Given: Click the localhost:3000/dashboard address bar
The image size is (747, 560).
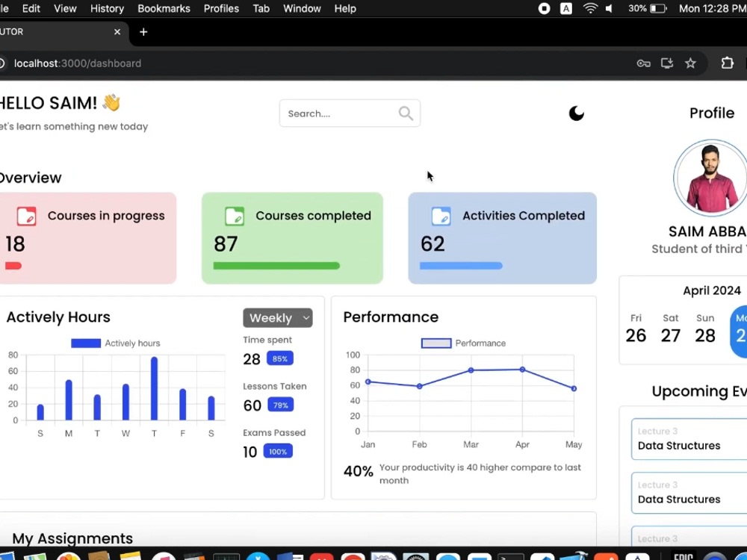Looking at the screenshot, I should click(x=78, y=63).
